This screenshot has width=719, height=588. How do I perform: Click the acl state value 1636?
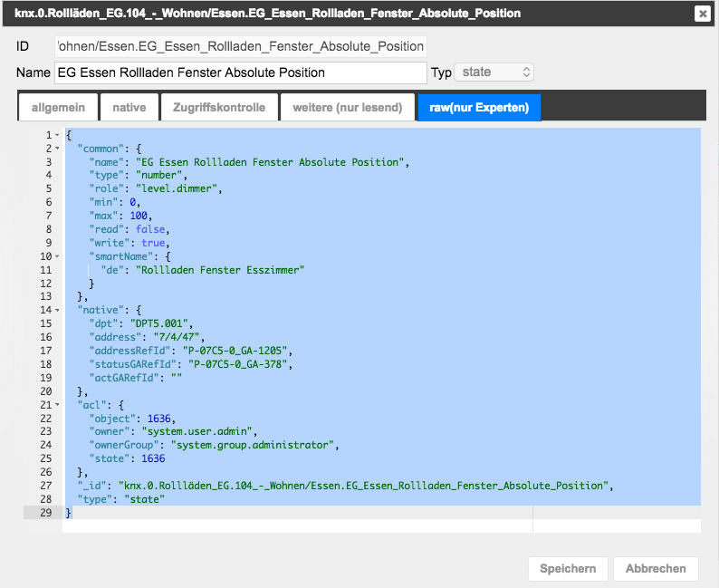coord(153,458)
